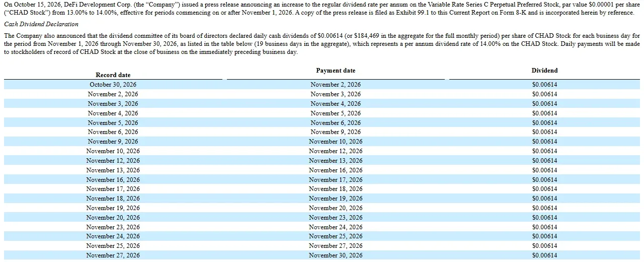
Task: Select record date 'November 23, 2026'
Action: [x=113, y=227]
